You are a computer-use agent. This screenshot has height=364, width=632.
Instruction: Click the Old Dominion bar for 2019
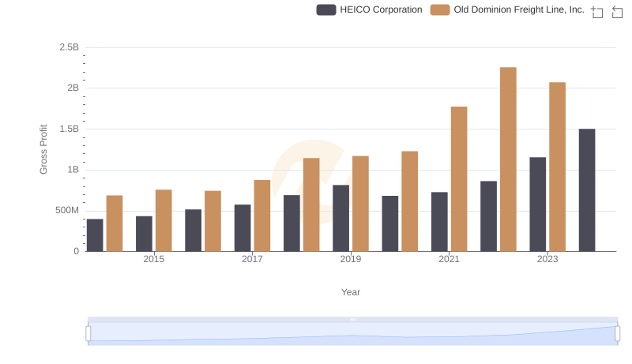pyautogui.click(x=360, y=204)
